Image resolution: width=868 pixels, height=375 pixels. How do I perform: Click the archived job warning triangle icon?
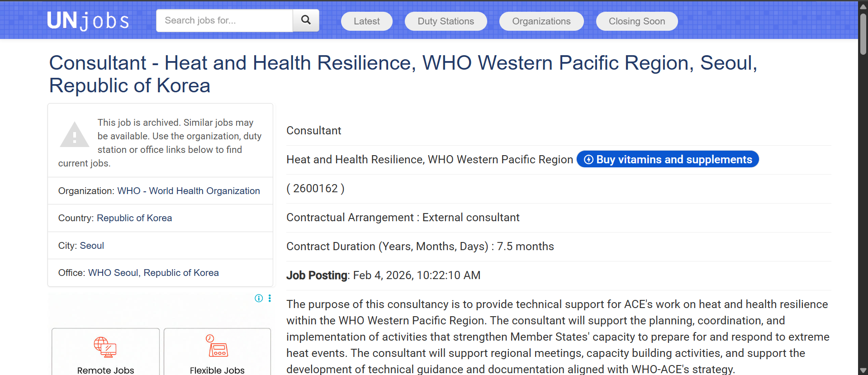tap(74, 135)
